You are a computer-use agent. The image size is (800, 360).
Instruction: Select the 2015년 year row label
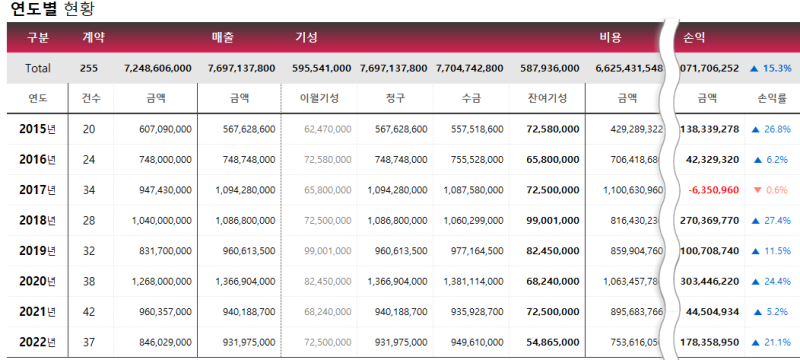click(37, 130)
